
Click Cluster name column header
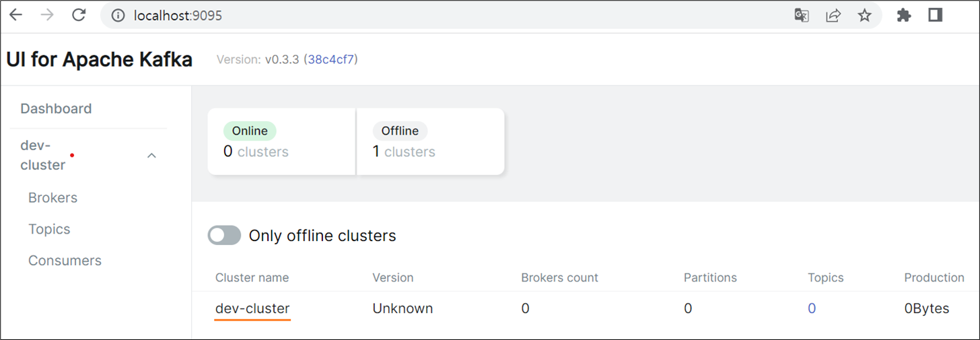pos(252,277)
